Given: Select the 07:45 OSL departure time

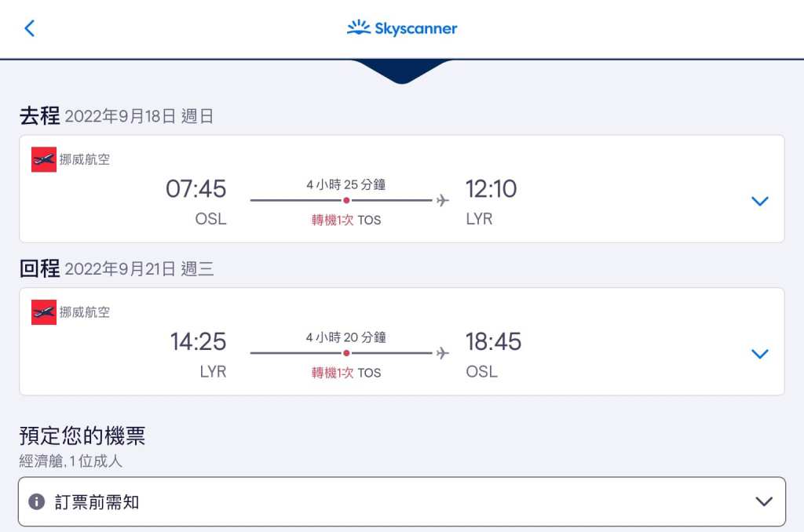Looking at the screenshot, I should pos(196,189).
